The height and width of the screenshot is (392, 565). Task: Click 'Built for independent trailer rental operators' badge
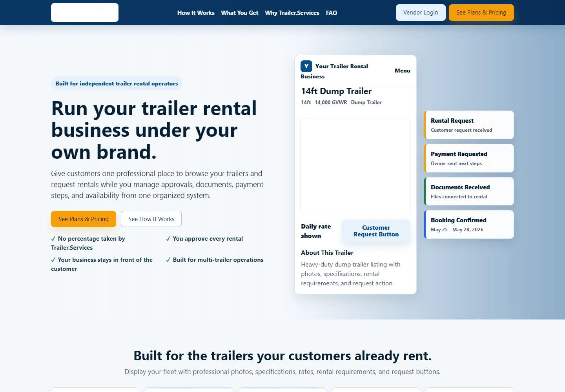click(x=117, y=83)
